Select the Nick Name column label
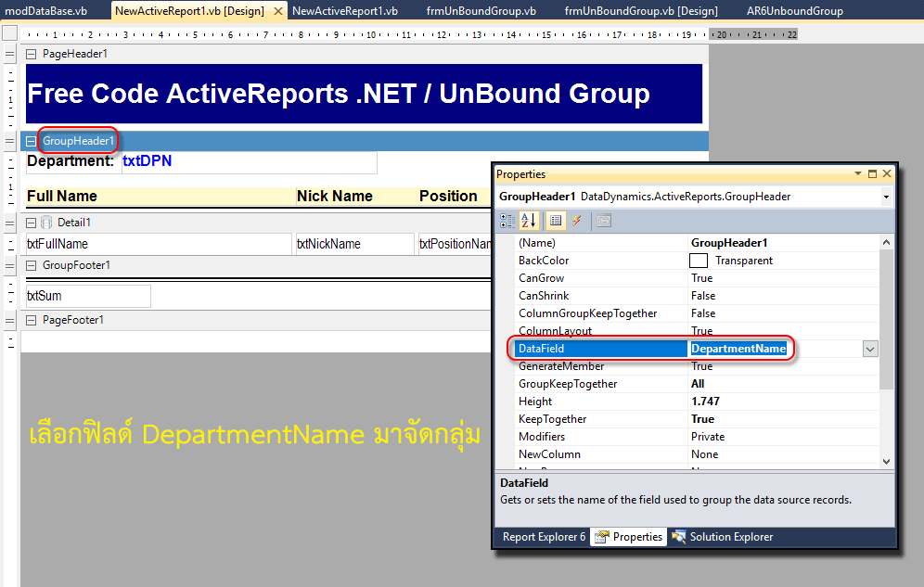 [356, 196]
